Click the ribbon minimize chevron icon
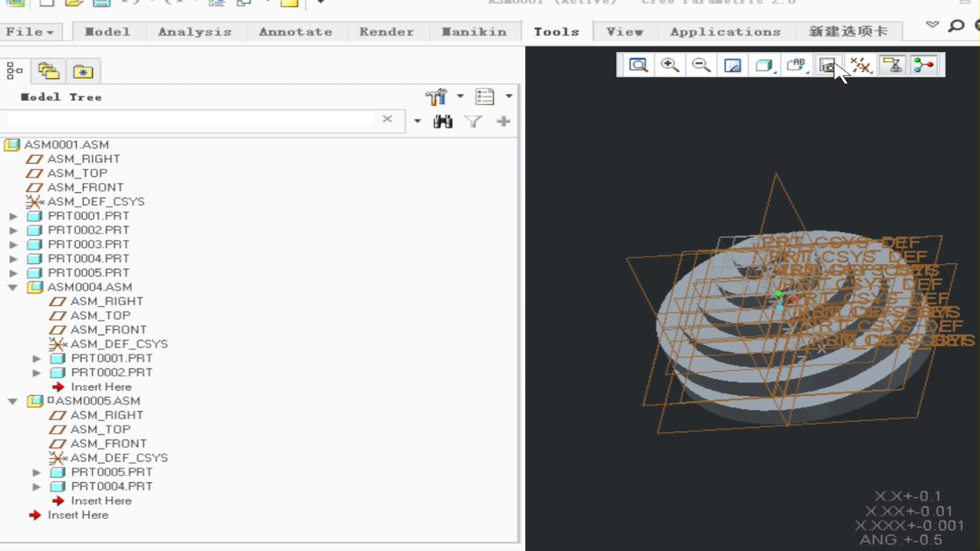This screenshot has height=551, width=980. (x=932, y=24)
